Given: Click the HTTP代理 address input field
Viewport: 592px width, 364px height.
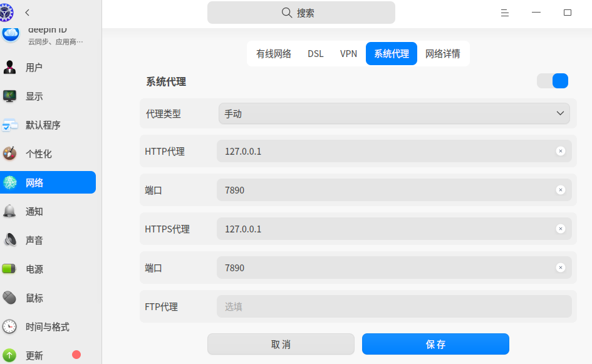Looking at the screenshot, I should tap(394, 151).
